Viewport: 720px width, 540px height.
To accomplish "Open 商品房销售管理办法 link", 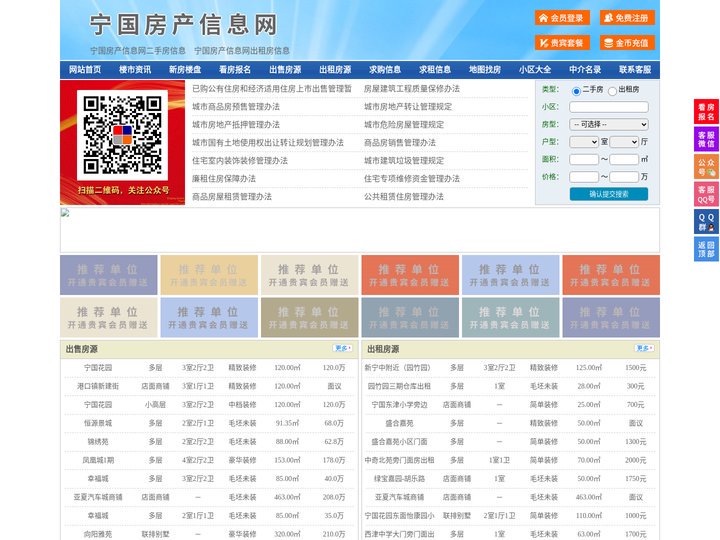I will pyautogui.click(x=400, y=143).
